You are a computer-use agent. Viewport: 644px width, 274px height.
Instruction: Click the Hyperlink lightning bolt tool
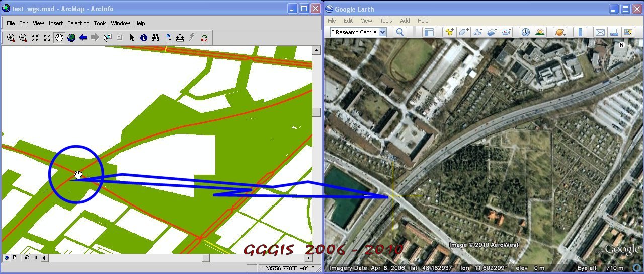coord(192,38)
